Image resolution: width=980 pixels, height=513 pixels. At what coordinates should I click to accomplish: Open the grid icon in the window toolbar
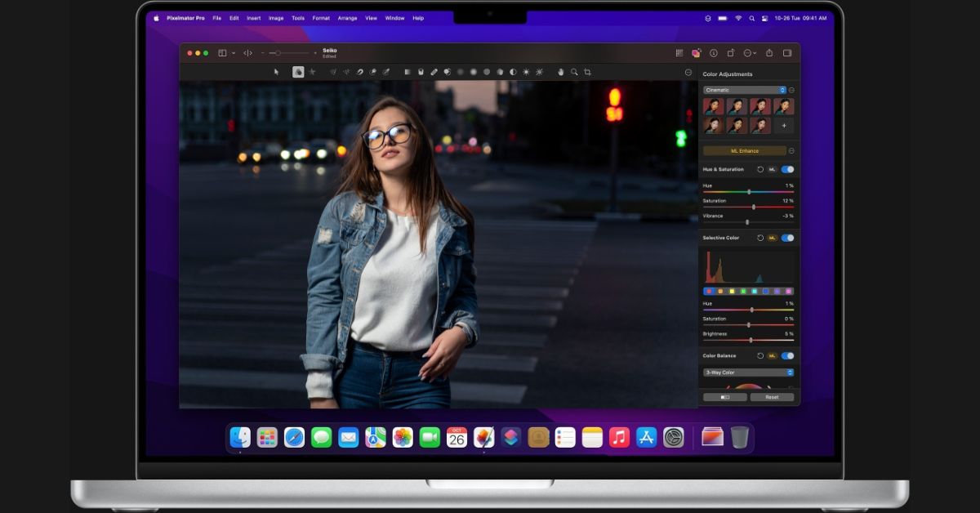click(679, 53)
